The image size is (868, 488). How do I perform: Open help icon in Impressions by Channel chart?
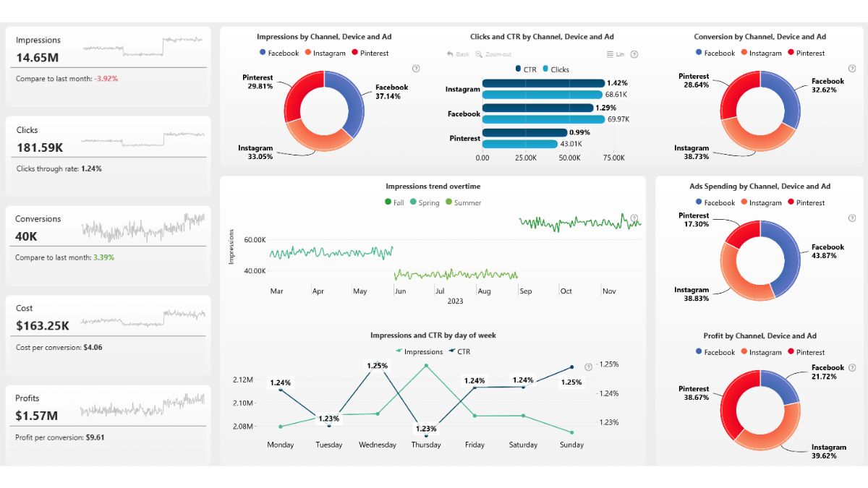(416, 69)
